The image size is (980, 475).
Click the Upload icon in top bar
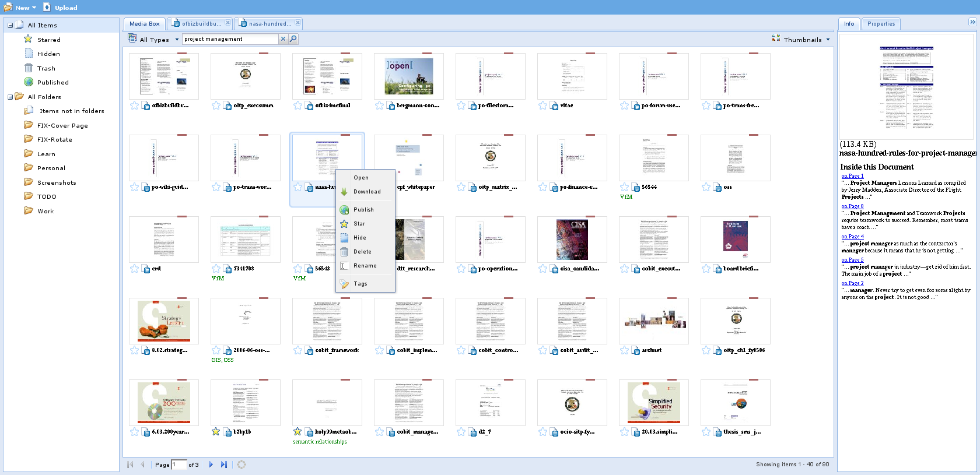[47, 8]
